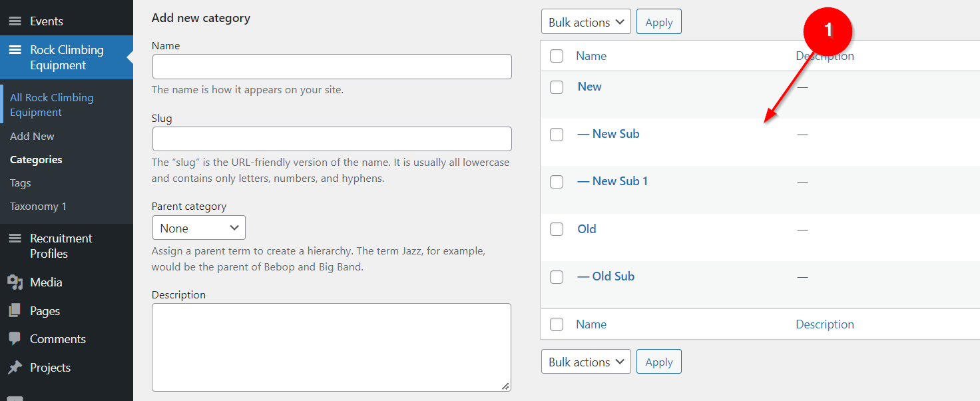Go to Taxonomy 1 submenu item

pyautogui.click(x=38, y=206)
